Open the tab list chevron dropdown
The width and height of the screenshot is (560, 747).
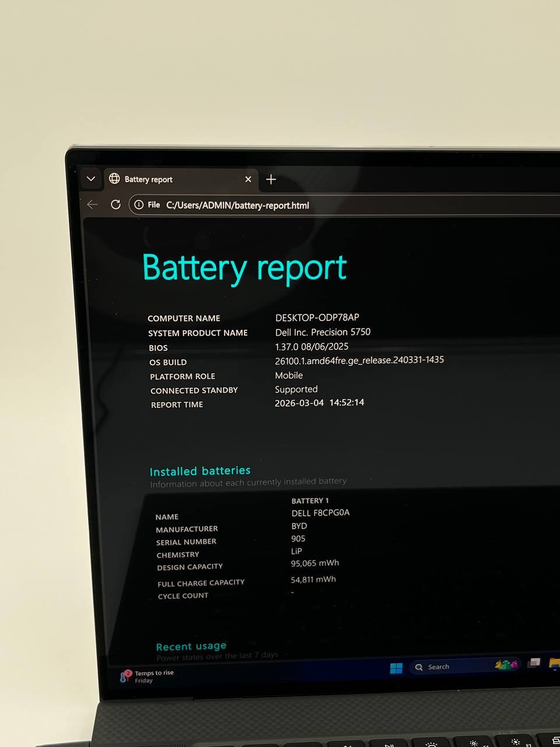[x=91, y=179]
